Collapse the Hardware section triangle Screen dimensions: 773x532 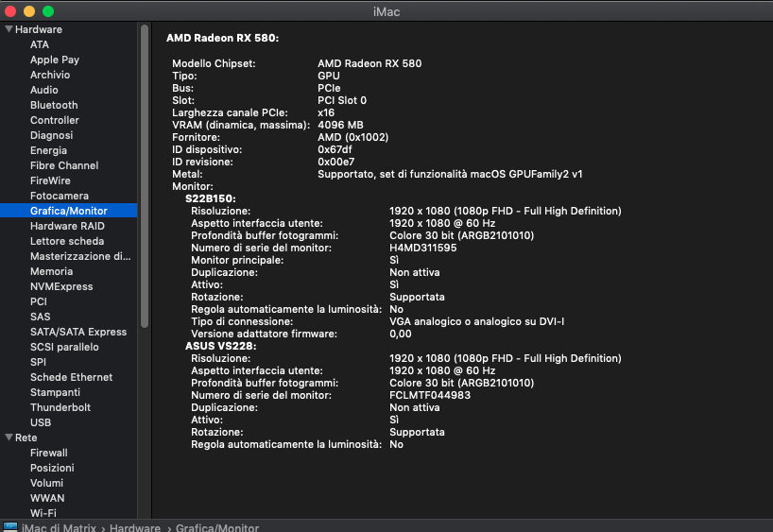[9, 29]
